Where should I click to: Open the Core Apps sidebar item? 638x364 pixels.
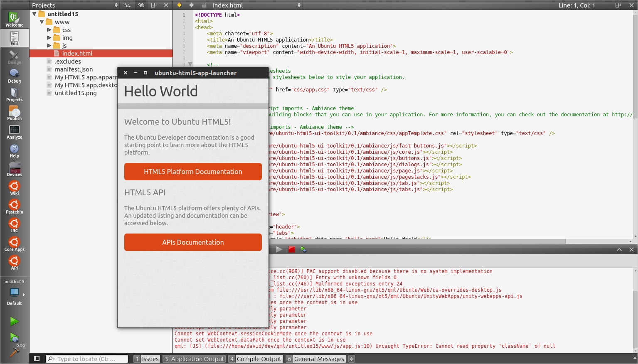click(x=14, y=244)
